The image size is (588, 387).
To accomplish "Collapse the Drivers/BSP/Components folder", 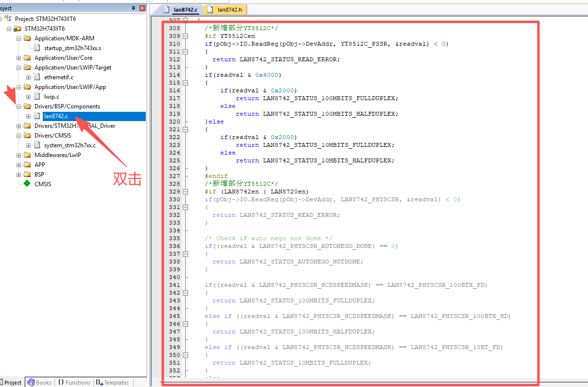I will 19,106.
